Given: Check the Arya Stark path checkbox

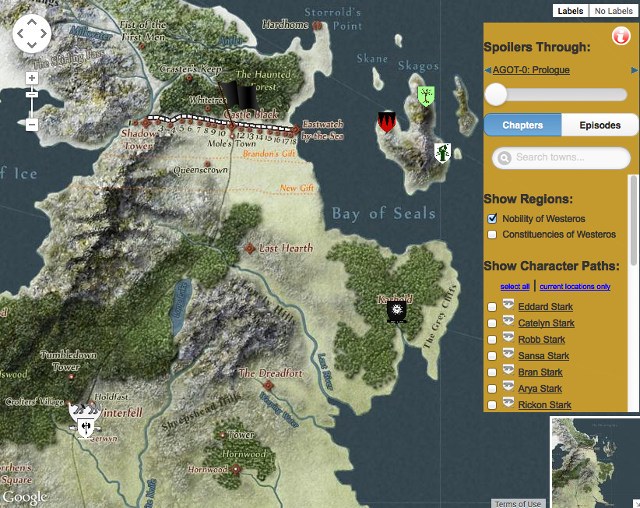Looking at the screenshot, I should (x=492, y=388).
